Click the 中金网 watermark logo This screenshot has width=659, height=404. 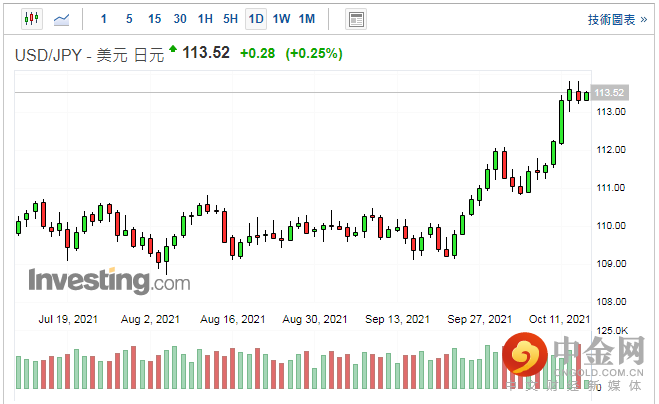[x=580, y=362]
